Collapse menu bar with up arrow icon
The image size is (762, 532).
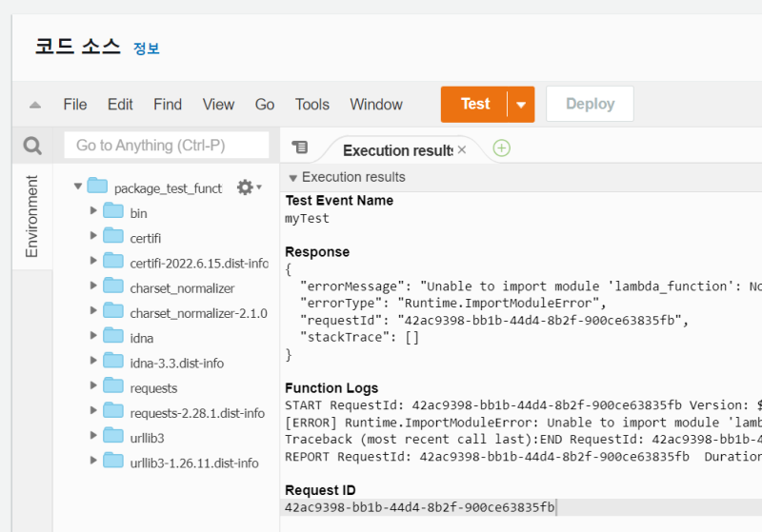coord(35,105)
